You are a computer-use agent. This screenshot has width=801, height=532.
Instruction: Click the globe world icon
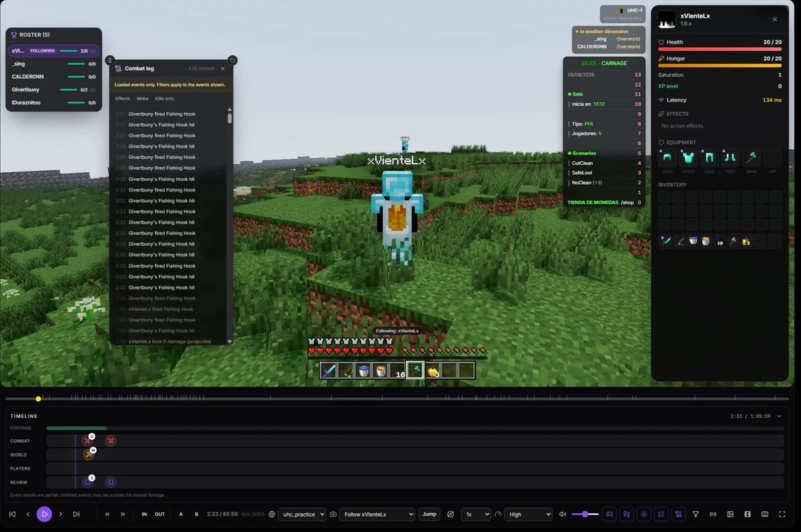coord(272,514)
